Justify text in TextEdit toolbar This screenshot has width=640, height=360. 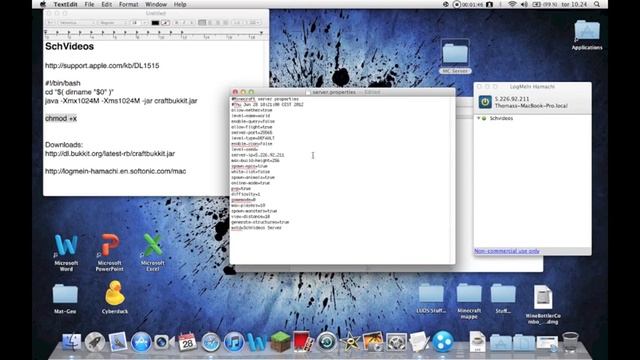pos(225,23)
